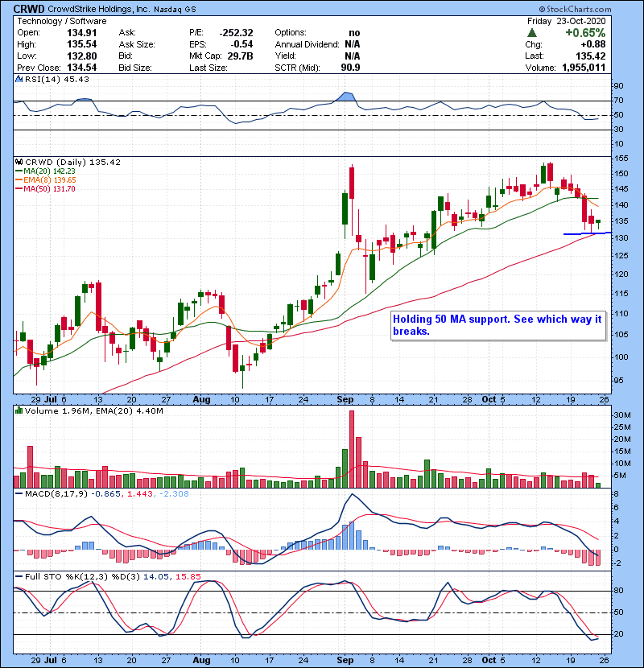Click the Open value 134.91
This screenshot has height=668, width=644.
pos(82,33)
